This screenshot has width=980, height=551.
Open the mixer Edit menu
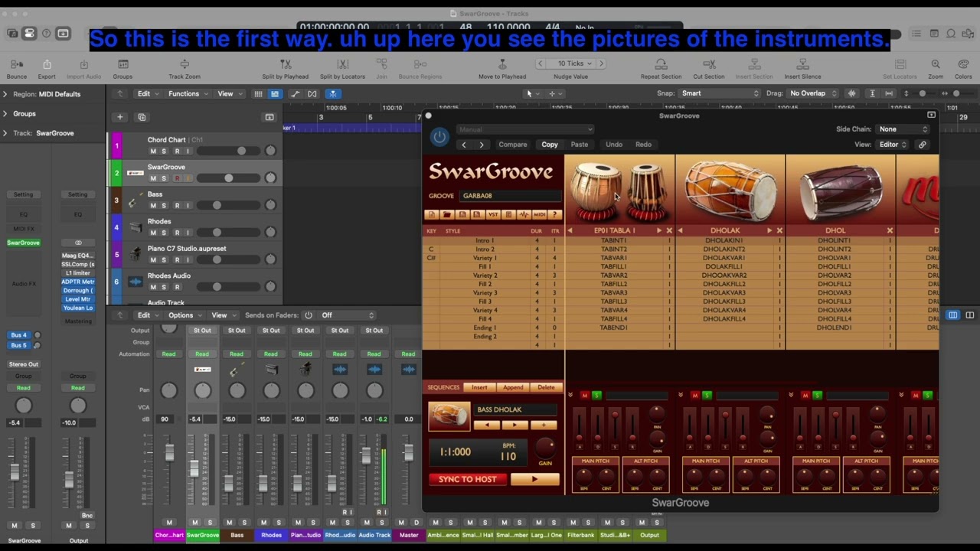pyautogui.click(x=147, y=315)
